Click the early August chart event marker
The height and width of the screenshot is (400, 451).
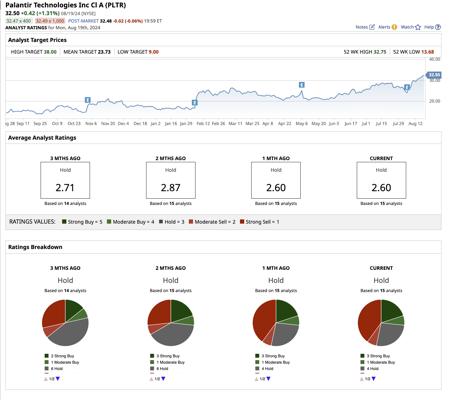point(407,88)
